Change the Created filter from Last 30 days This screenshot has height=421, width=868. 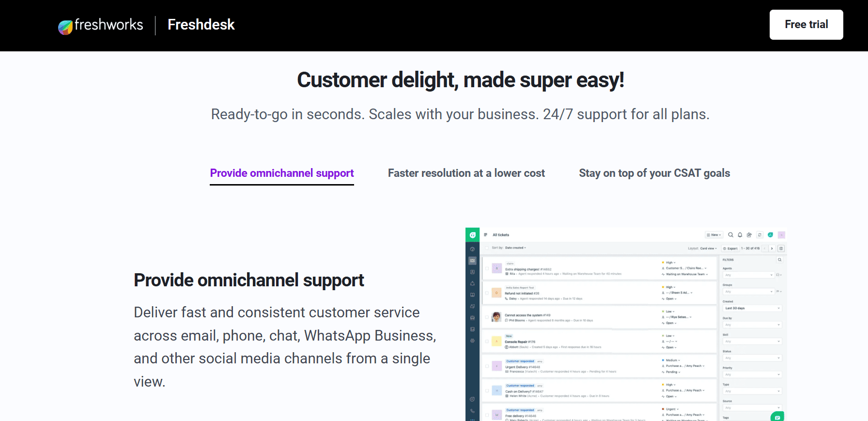[x=752, y=308]
